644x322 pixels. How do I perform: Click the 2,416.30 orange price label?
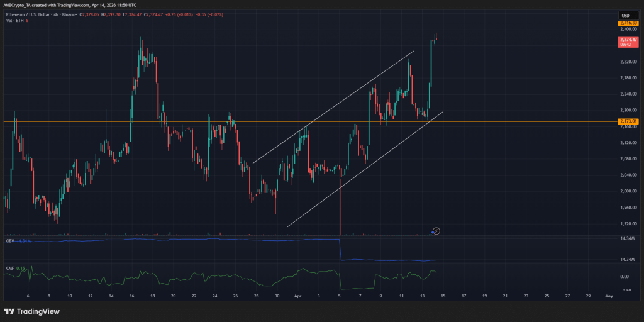(628, 23)
